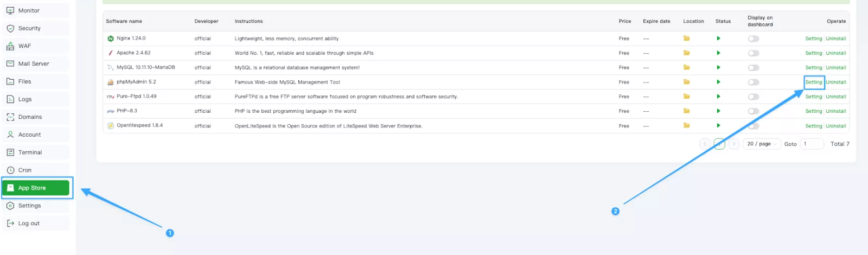The height and width of the screenshot is (255, 868).
Task: Uninstall PHP-8.3
Action: tap(836, 111)
